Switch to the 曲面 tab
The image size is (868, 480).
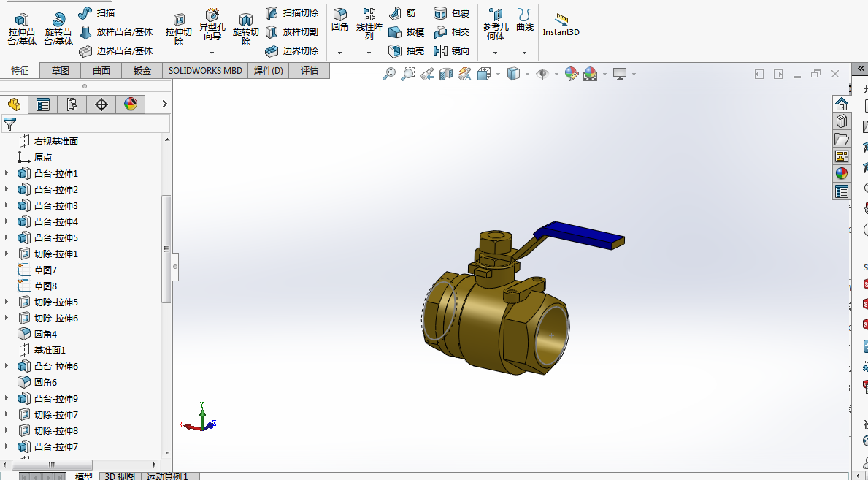pyautogui.click(x=101, y=70)
